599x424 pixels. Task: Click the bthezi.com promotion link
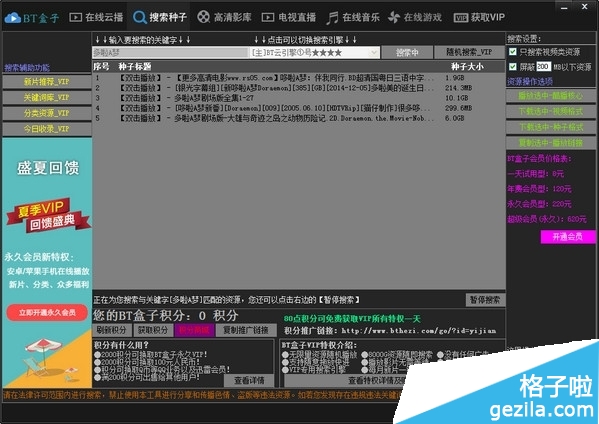(419, 331)
